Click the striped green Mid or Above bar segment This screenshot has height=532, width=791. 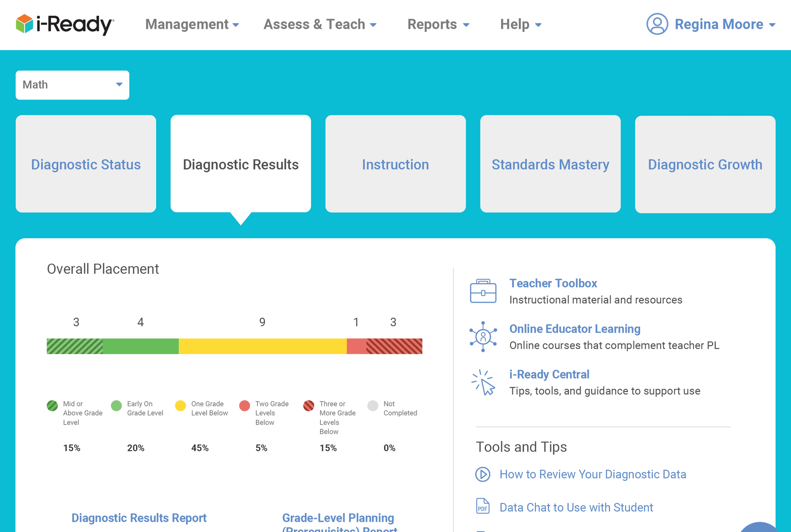click(75, 346)
